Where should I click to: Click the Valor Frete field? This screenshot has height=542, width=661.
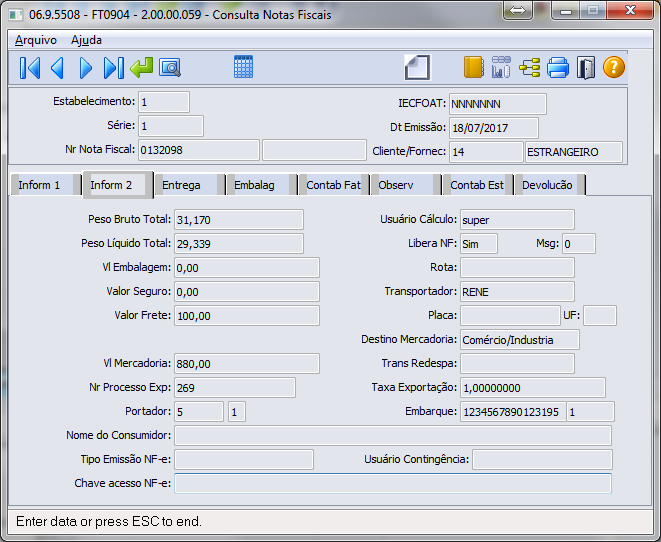(247, 316)
